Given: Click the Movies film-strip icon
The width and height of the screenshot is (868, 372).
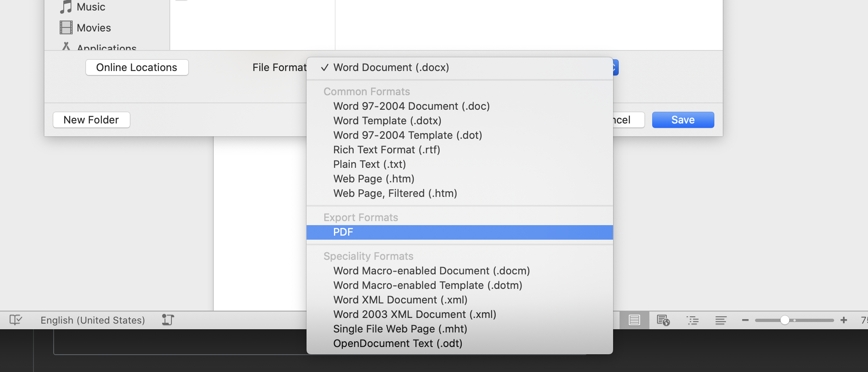Looking at the screenshot, I should click(66, 27).
